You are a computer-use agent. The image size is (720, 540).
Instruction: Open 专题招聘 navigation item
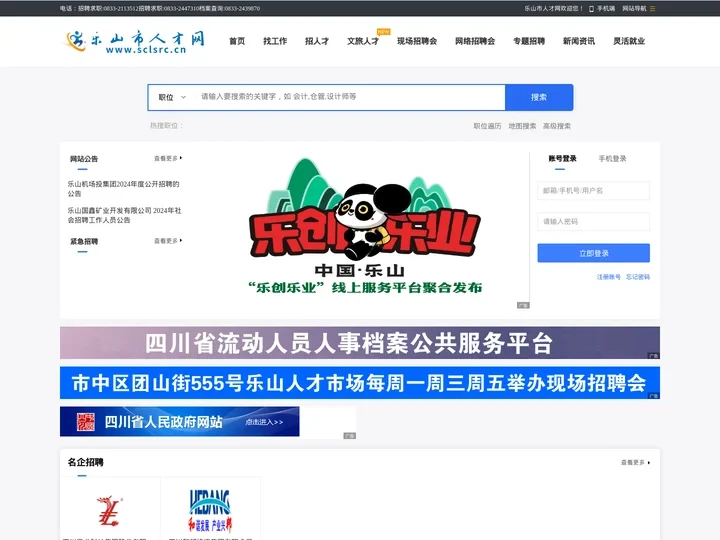coord(529,41)
